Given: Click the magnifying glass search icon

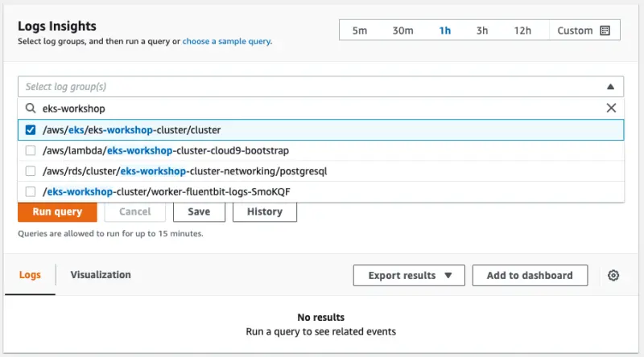Looking at the screenshot, I should click(31, 108).
